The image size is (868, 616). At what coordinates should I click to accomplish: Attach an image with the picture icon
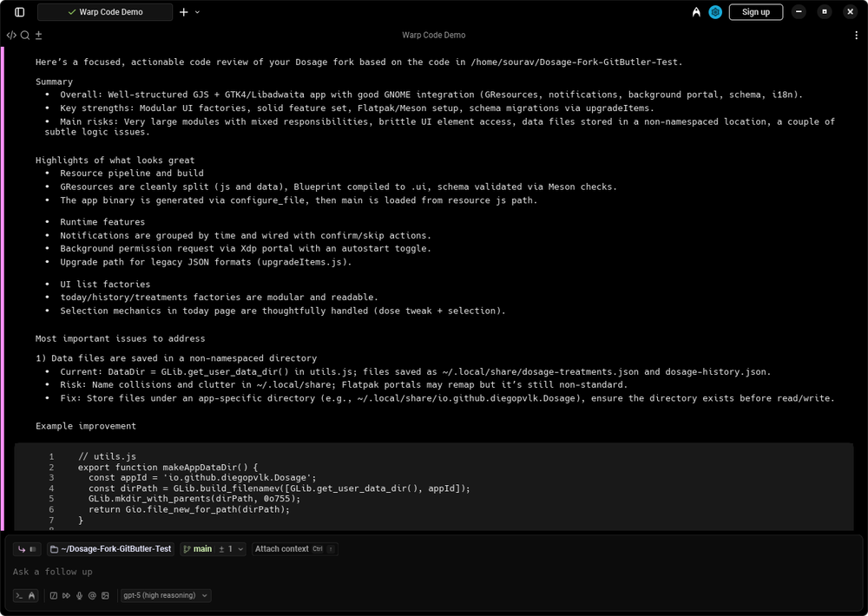(x=105, y=595)
